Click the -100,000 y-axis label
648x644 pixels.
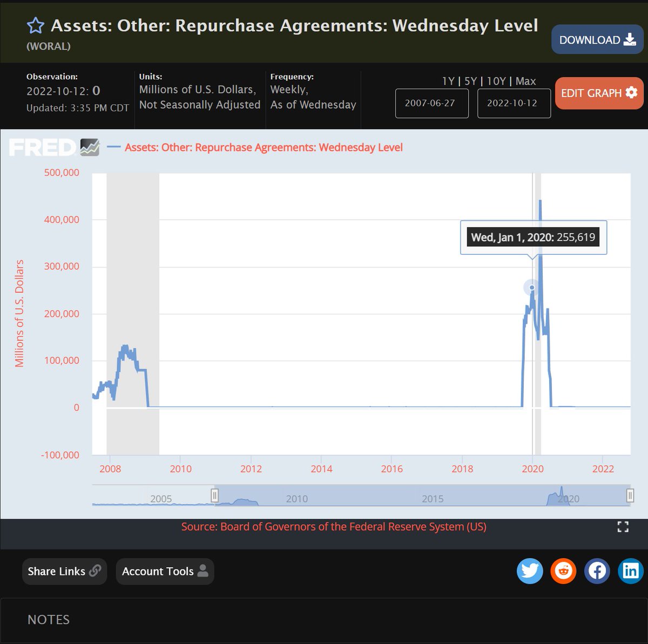click(60, 455)
